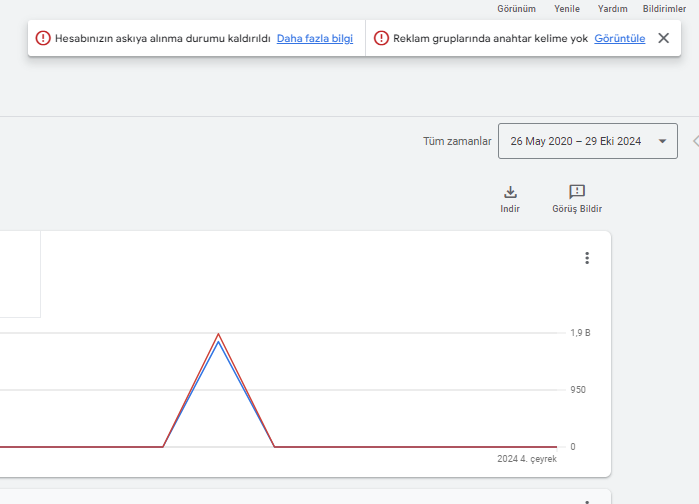
Task: Dismiss the notification banner
Action: point(663,38)
